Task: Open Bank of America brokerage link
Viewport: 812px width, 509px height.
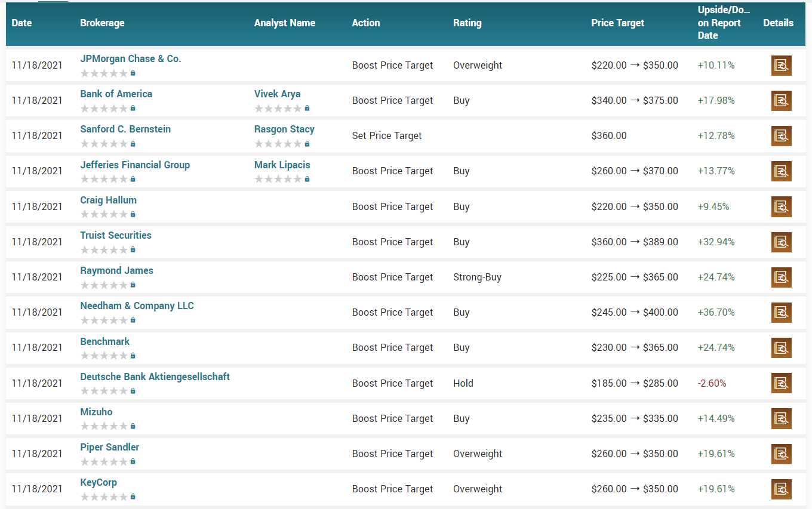Action: [116, 94]
